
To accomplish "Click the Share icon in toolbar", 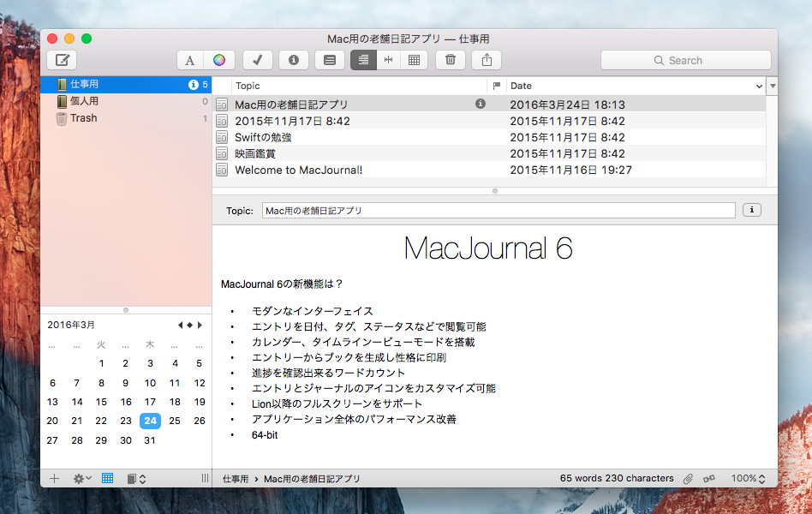I will click(x=487, y=60).
